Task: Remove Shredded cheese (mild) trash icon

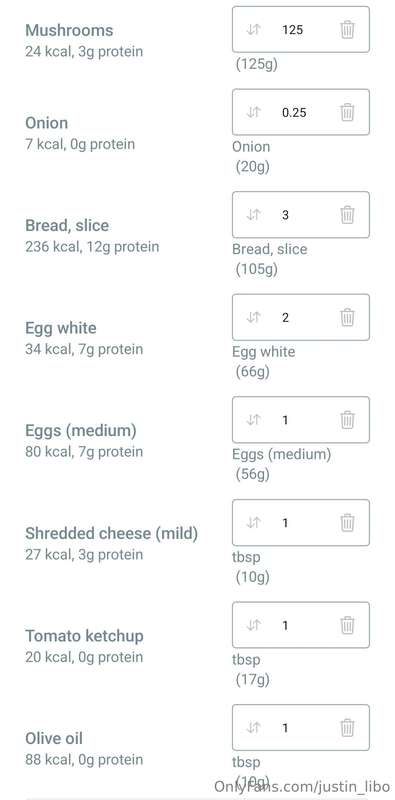Action: 347,522
